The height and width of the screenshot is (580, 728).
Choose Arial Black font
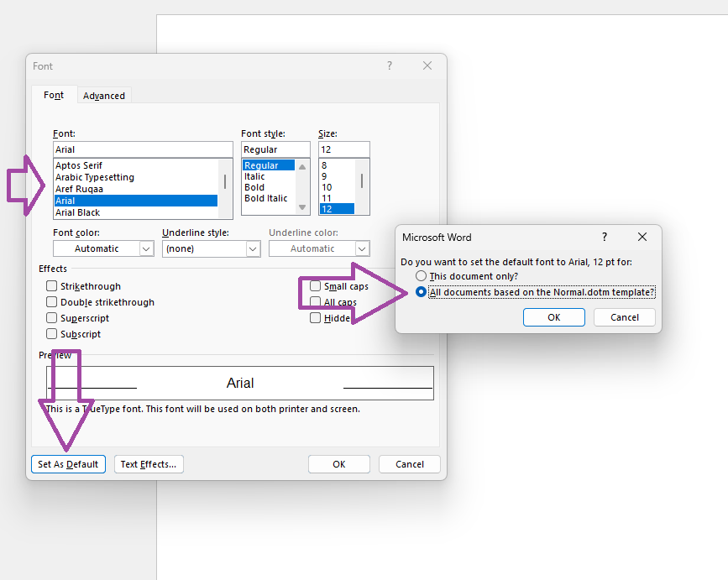pyautogui.click(x=135, y=212)
